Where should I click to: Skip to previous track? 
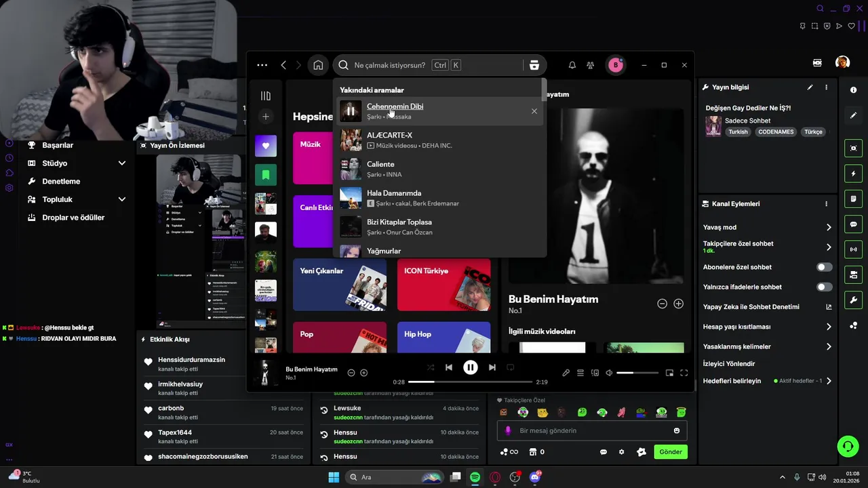pyautogui.click(x=449, y=367)
